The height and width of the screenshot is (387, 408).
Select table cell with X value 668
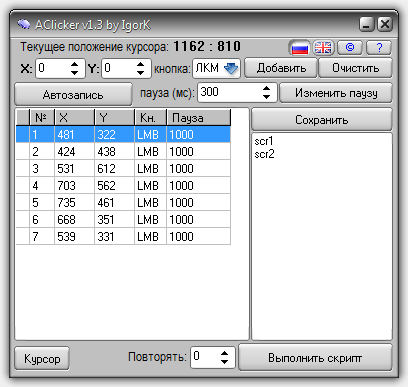pyautogui.click(x=74, y=220)
